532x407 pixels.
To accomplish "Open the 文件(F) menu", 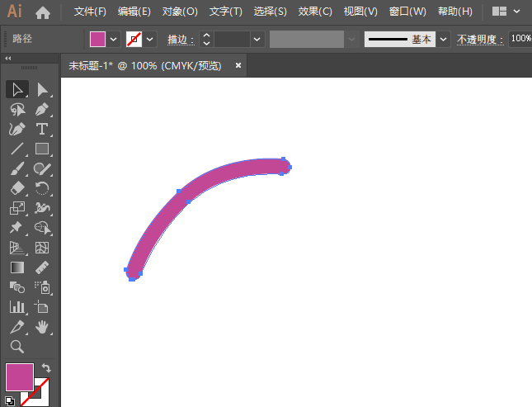I will (90, 12).
